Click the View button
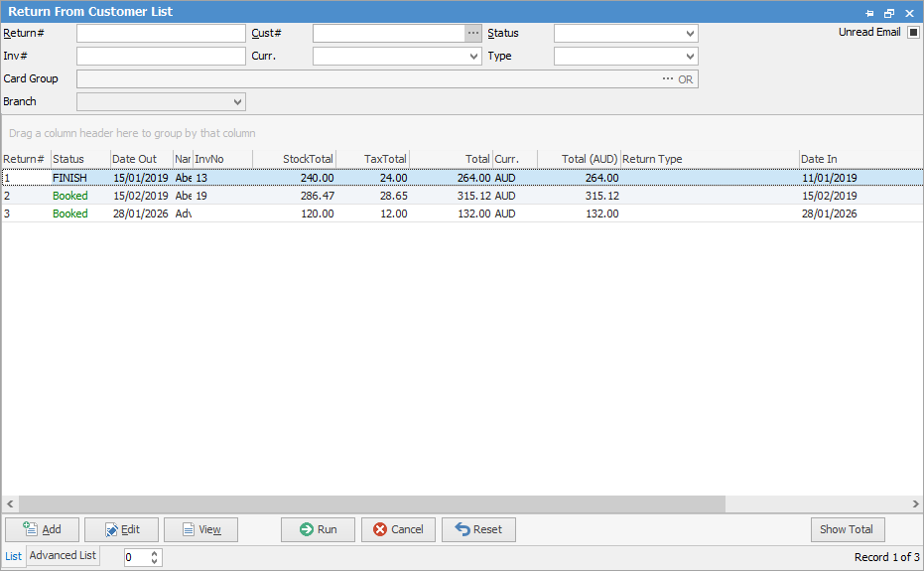The image size is (924, 571). (200, 529)
